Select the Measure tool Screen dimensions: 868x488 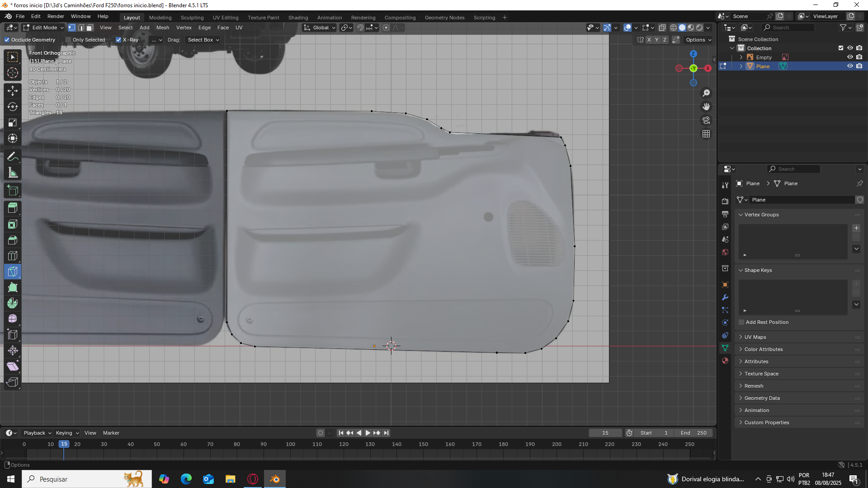(x=13, y=173)
